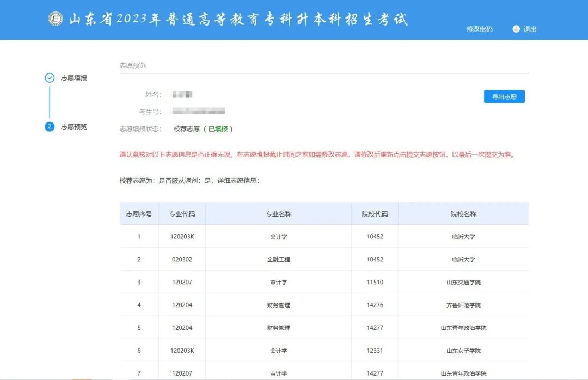
Task: Click the 院校名称 column header
Action: coord(463,214)
